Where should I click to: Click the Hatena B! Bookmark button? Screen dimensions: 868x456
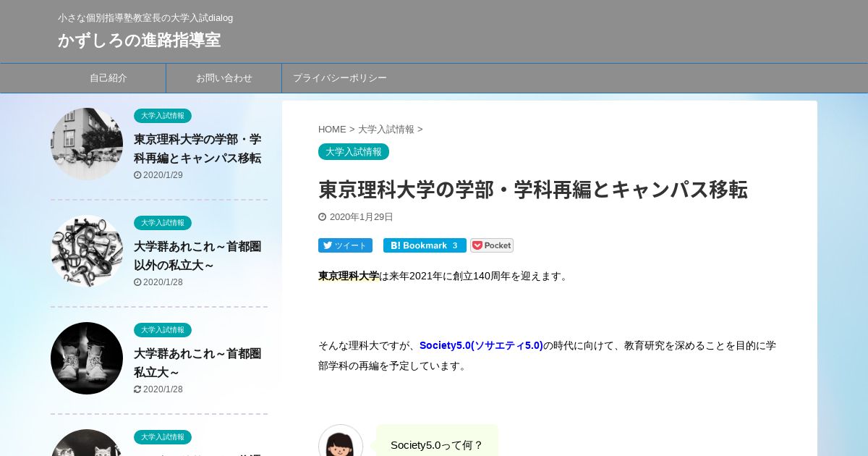(x=425, y=245)
